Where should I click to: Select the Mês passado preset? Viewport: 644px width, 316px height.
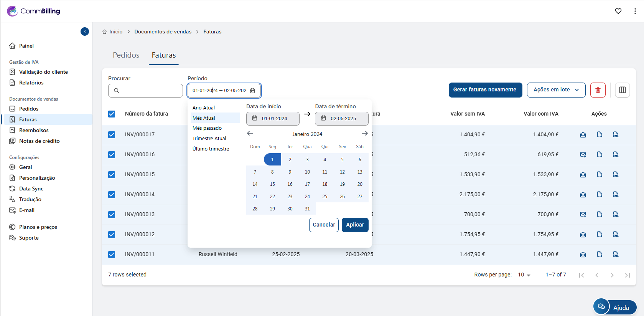tap(207, 128)
